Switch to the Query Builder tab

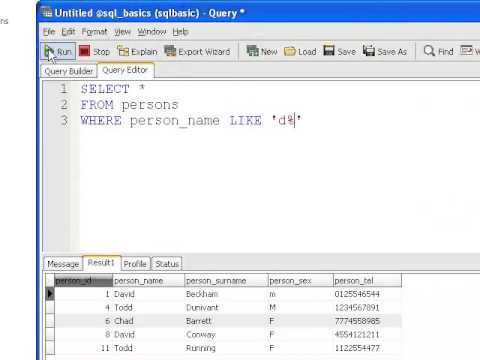(x=69, y=71)
